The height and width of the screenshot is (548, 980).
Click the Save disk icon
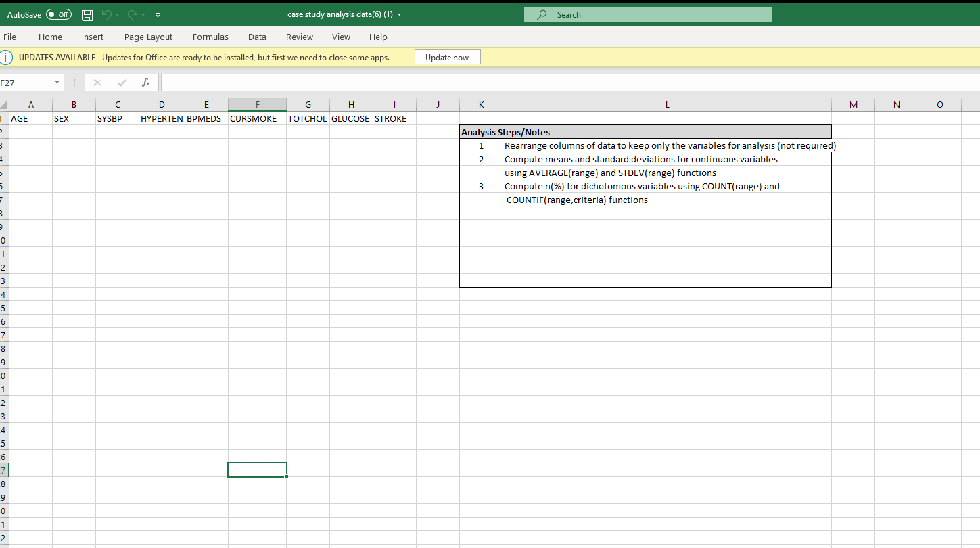pos(87,15)
